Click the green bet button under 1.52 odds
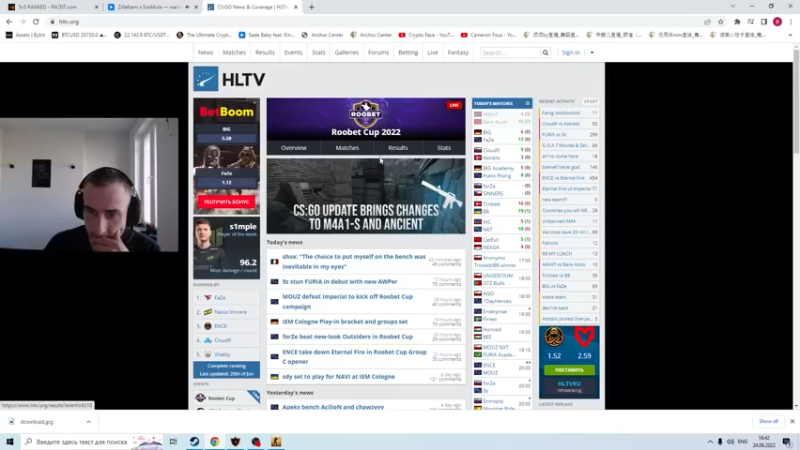Screen dimensions: 800x450 [569, 370]
